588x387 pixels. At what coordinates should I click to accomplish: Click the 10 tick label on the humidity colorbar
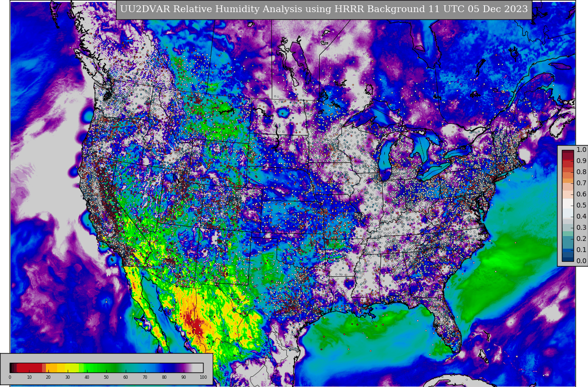tap(29, 377)
